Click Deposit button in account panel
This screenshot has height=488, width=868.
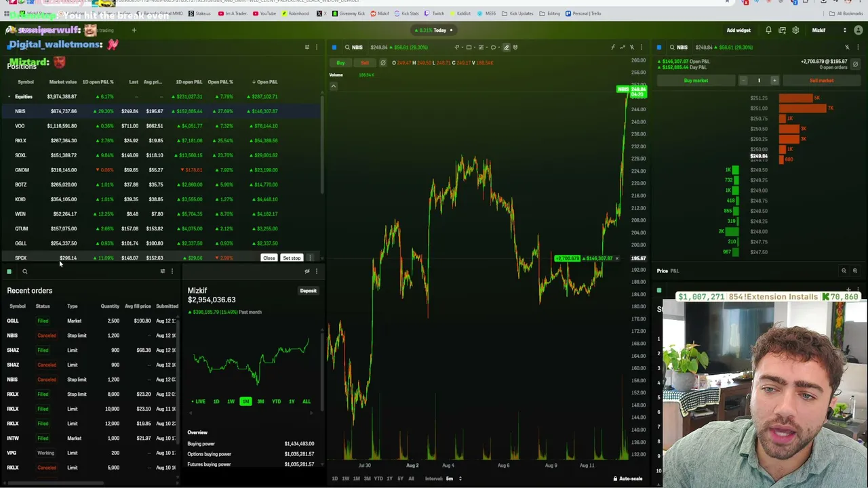point(308,291)
